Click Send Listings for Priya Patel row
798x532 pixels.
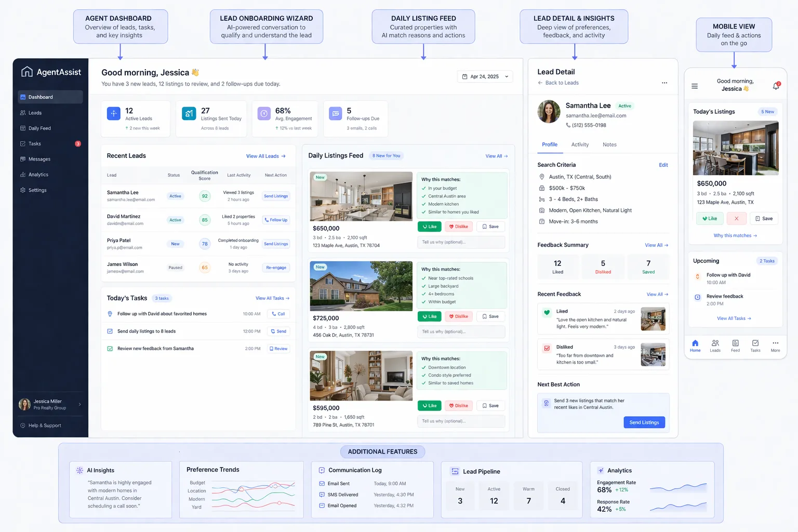pyautogui.click(x=276, y=244)
